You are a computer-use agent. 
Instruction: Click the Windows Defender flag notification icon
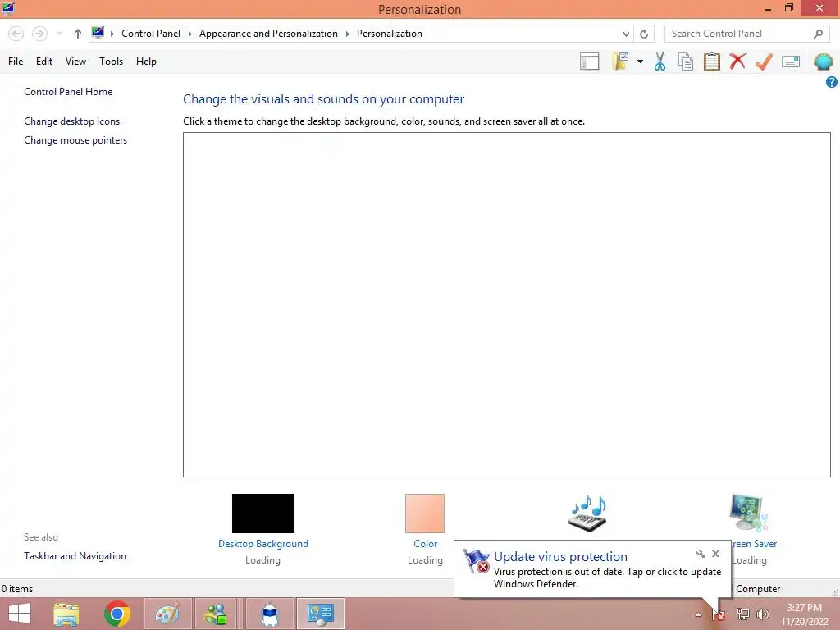coord(477,561)
